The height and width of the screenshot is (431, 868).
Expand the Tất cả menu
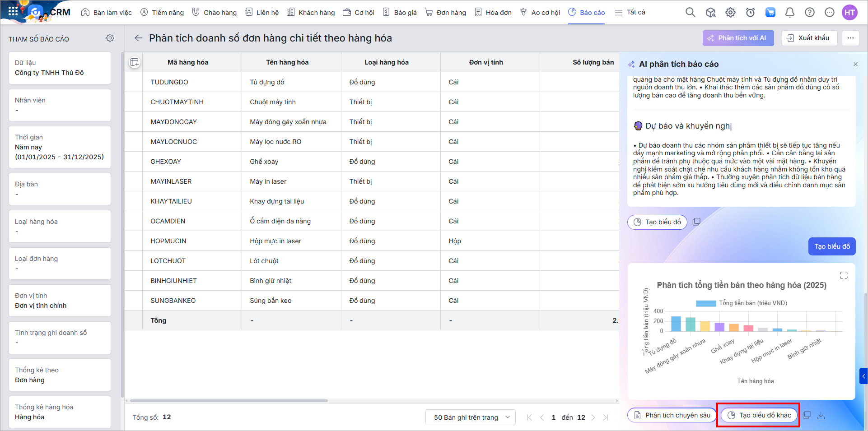click(630, 12)
